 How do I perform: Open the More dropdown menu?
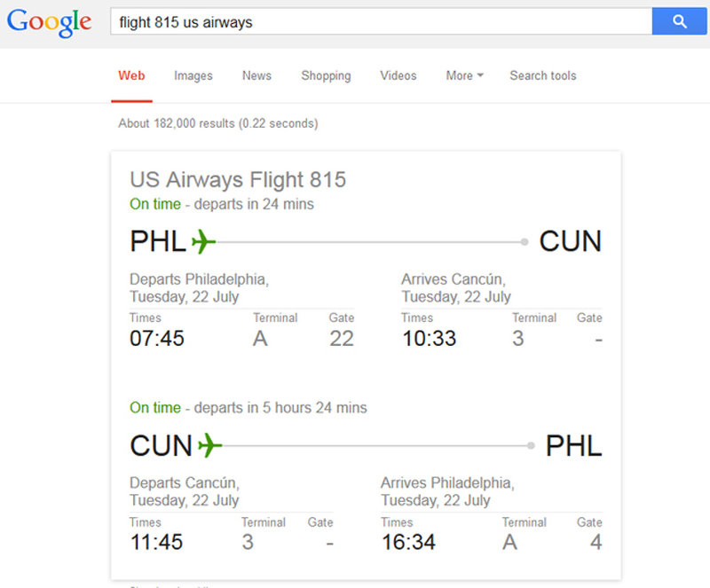coord(464,75)
